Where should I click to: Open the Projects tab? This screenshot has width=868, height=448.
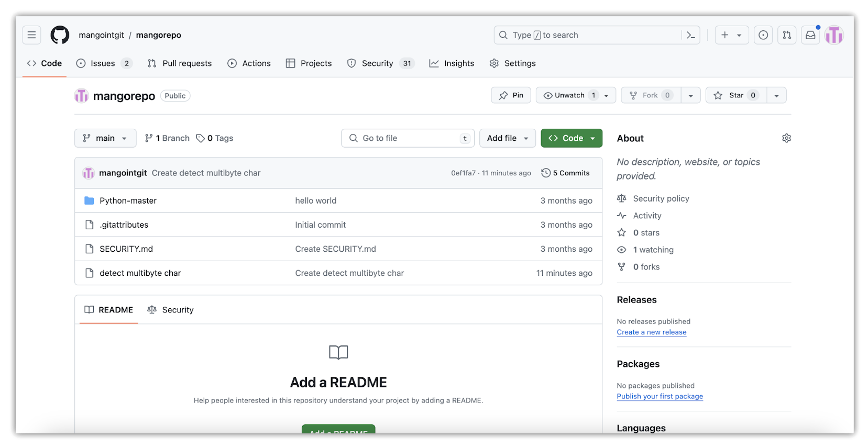[309, 63]
